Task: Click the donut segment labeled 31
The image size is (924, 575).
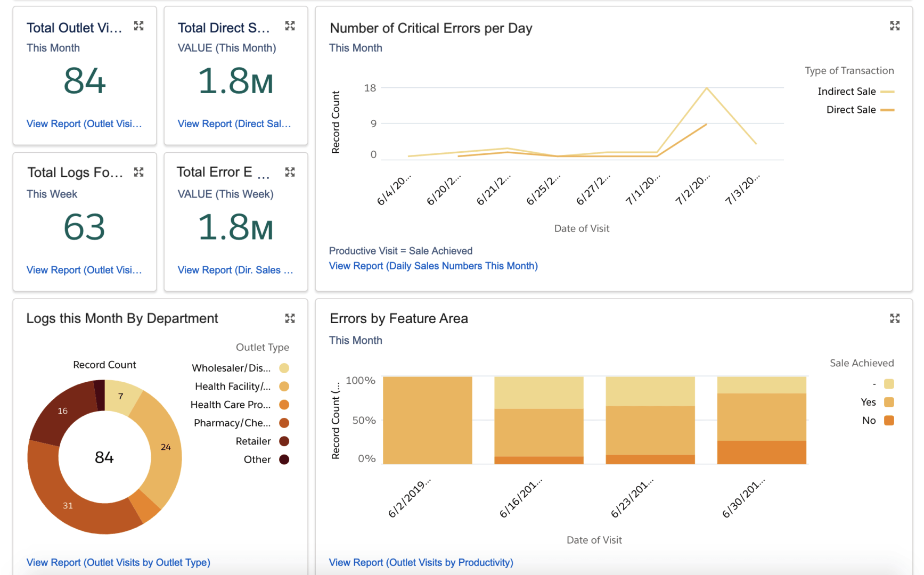Action: (x=68, y=505)
